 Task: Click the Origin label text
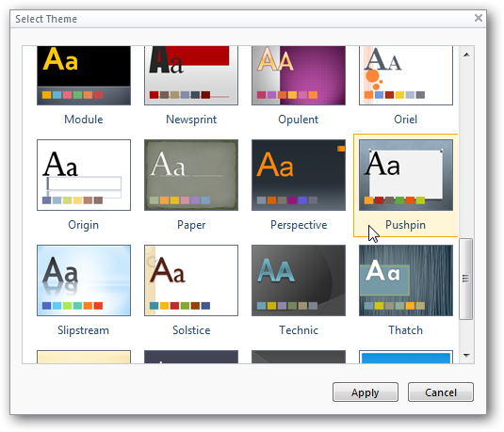83,225
